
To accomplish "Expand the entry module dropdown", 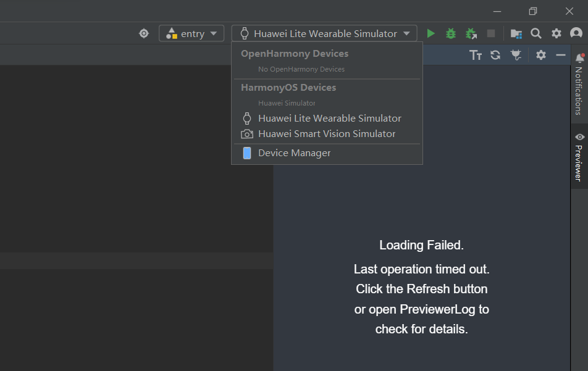I will point(191,33).
